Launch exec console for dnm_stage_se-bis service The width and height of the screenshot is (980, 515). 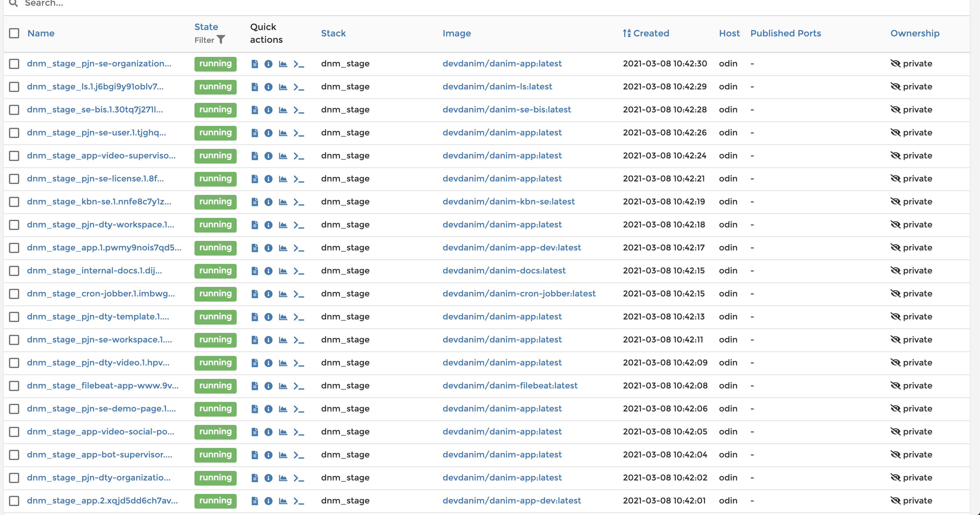pos(298,110)
